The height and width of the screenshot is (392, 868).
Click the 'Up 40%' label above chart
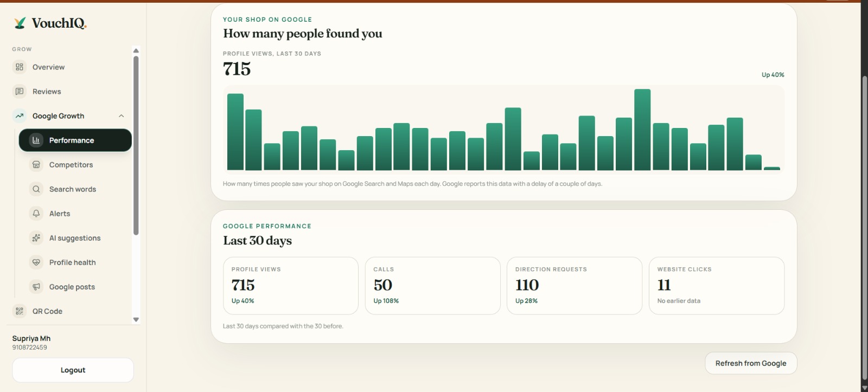773,75
